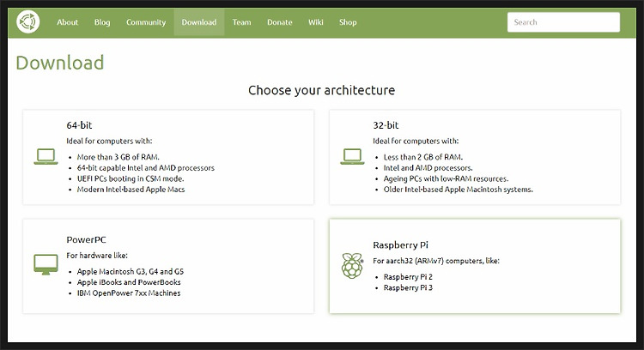
Task: Click 'Modern Intel-based Apple Macs' item
Action: pos(131,190)
